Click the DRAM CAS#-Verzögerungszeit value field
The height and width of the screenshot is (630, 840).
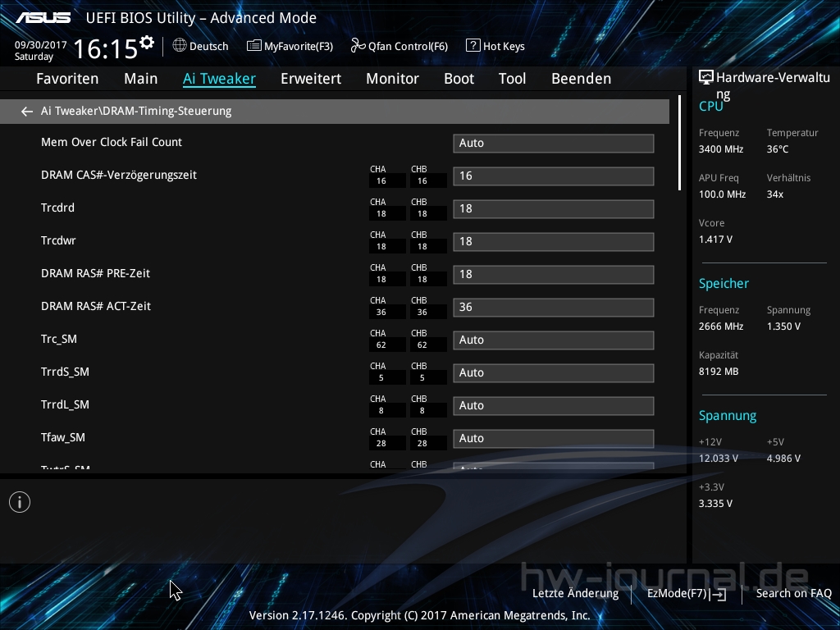[x=554, y=176]
